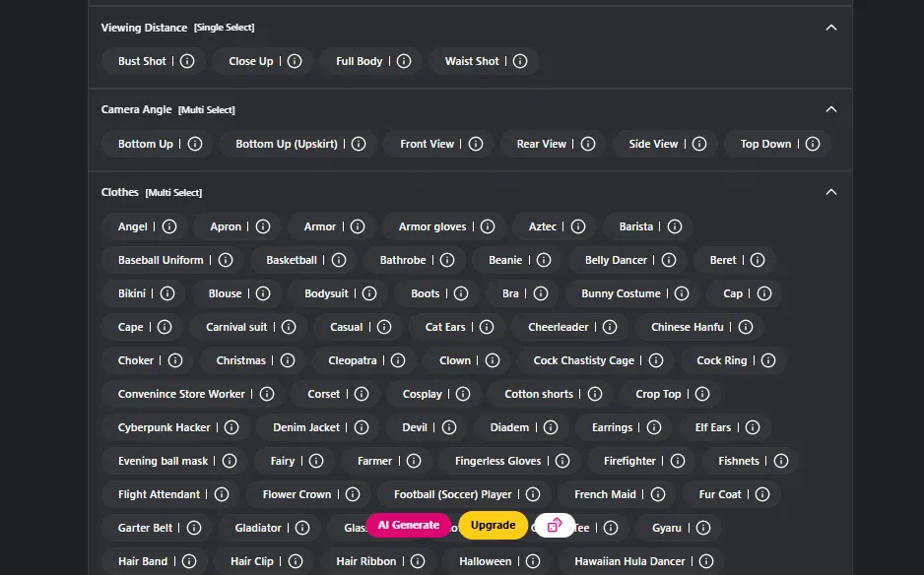Show info for Top Down angle
The height and width of the screenshot is (575, 924).
pyautogui.click(x=813, y=144)
